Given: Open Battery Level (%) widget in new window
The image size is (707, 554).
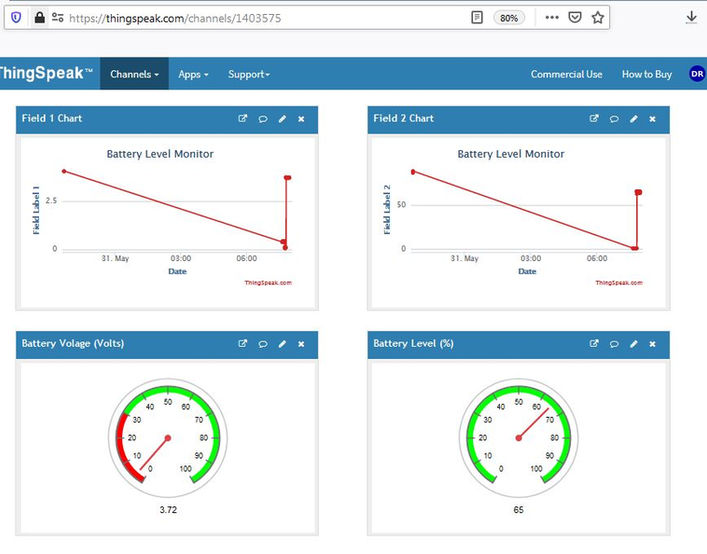Looking at the screenshot, I should (x=594, y=343).
